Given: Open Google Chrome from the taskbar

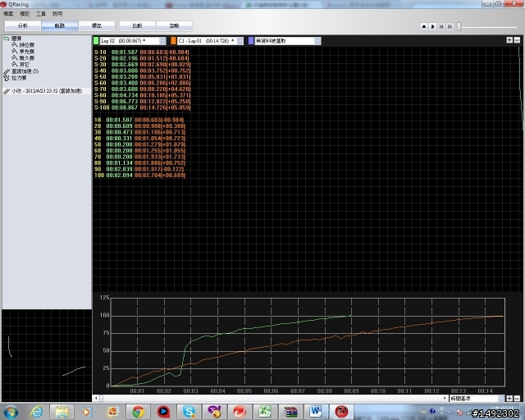Looking at the screenshot, I should (x=138, y=412).
